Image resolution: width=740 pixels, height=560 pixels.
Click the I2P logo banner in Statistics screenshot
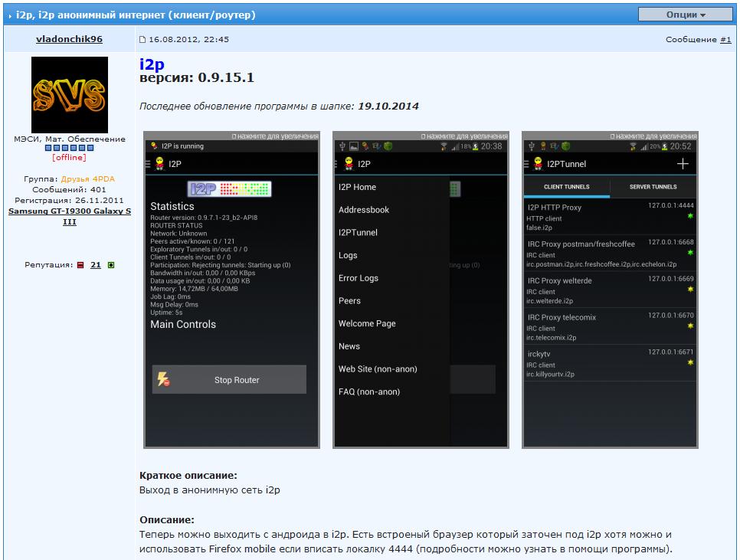pyautogui.click(x=229, y=189)
